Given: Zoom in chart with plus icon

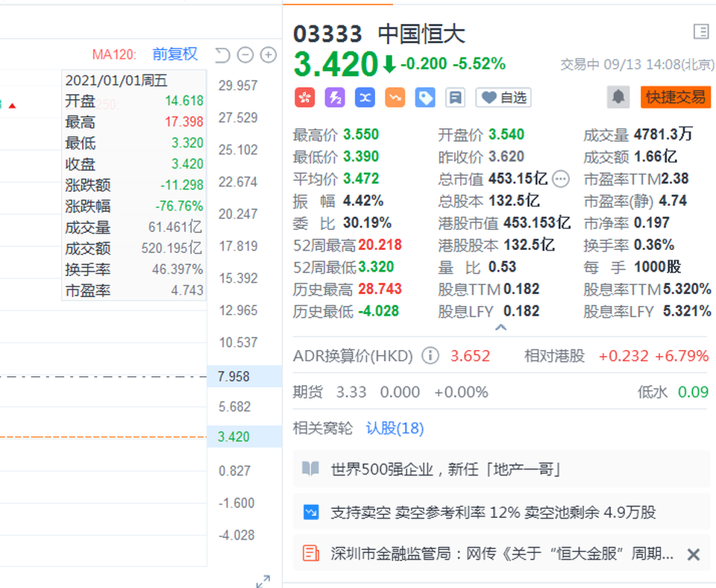Looking at the screenshot, I should (x=268, y=54).
